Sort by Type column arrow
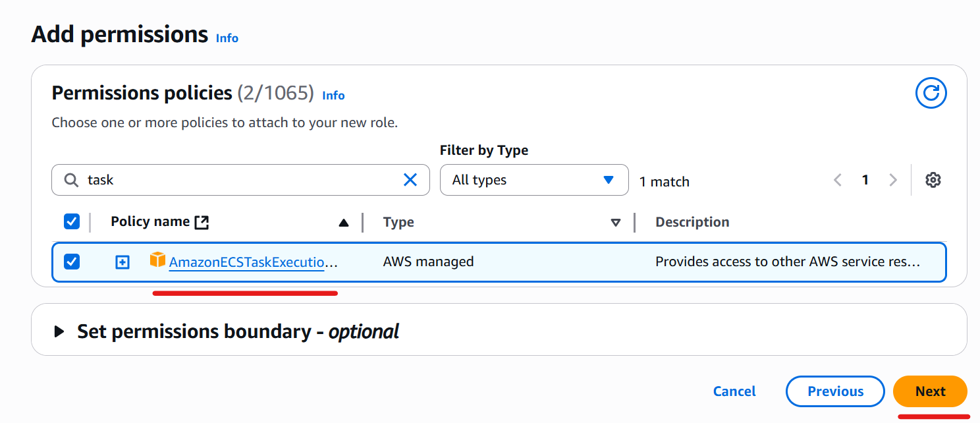 coord(616,223)
